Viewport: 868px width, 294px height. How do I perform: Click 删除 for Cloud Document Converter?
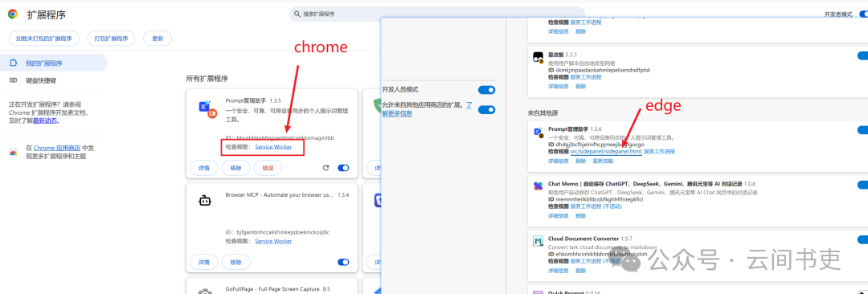pyautogui.click(x=581, y=271)
